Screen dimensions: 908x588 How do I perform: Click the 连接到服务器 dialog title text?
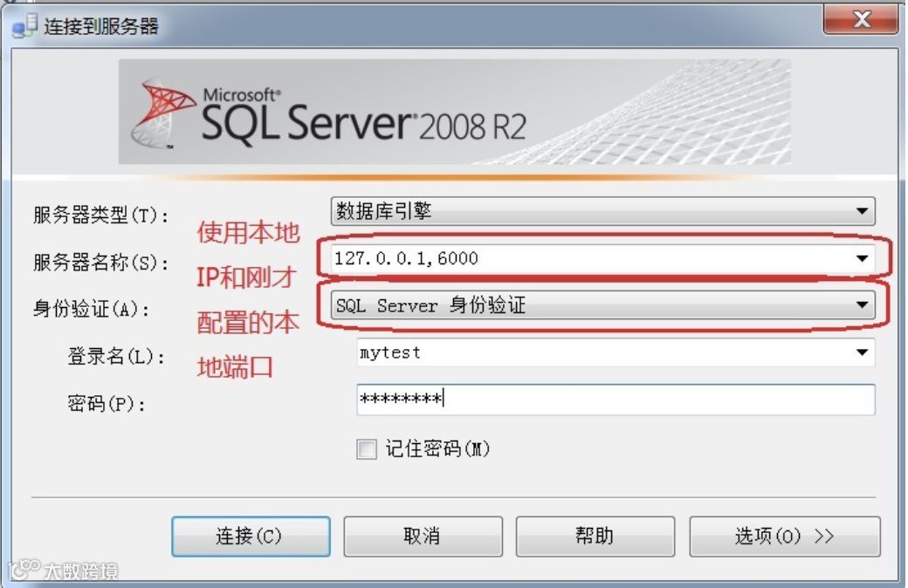[101, 27]
